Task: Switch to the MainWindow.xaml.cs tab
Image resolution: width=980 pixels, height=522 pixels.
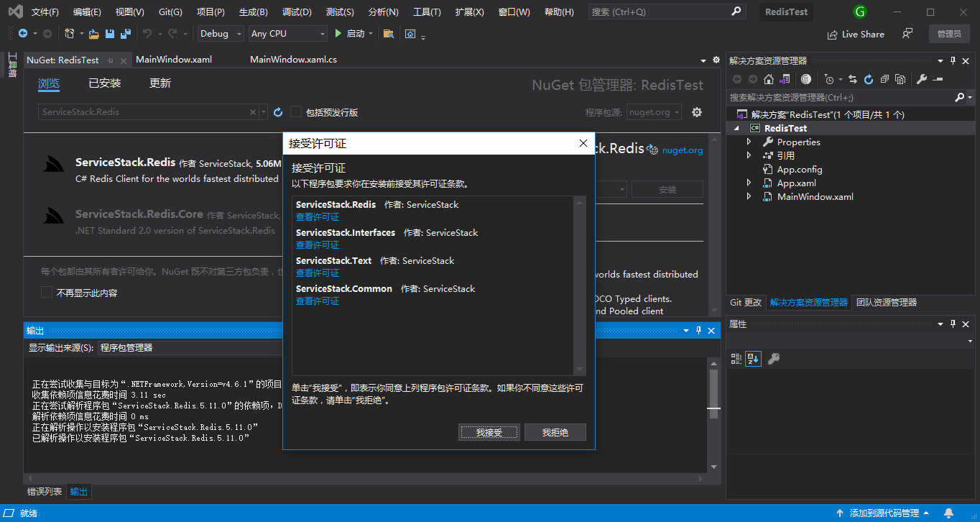Action: tap(293, 60)
